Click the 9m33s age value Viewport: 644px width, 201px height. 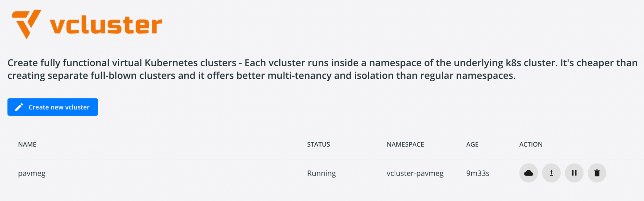tap(478, 174)
